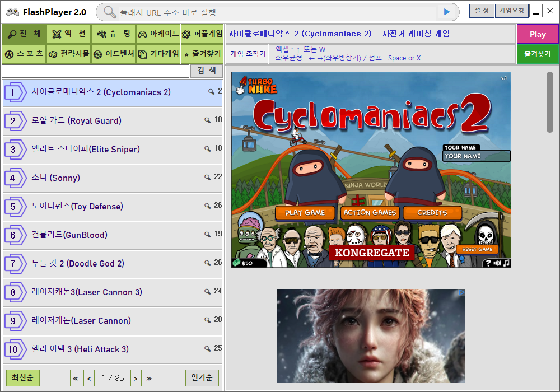Screen dimensions: 560x392
Task: Go to previous page with < button
Action: pyautogui.click(x=89, y=378)
